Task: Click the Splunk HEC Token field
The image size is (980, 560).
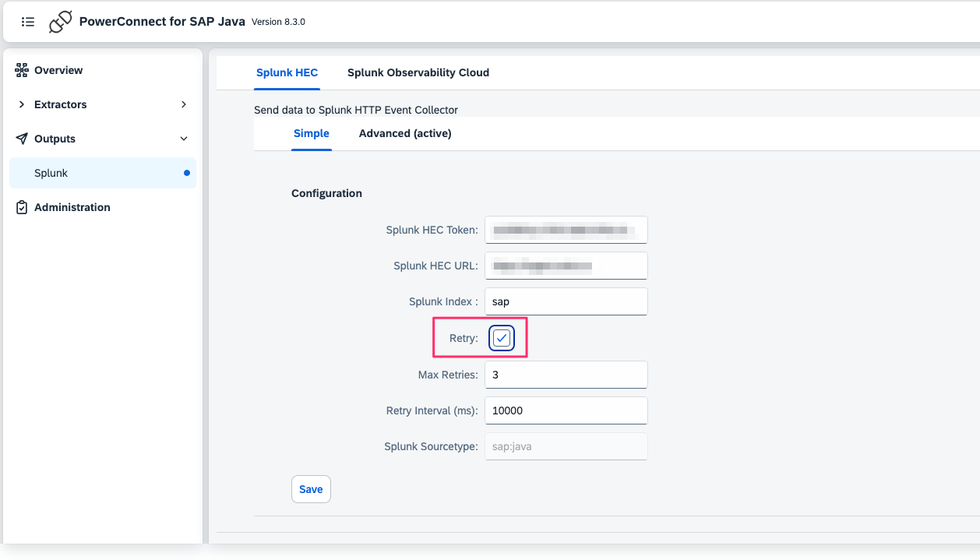Action: pos(566,230)
